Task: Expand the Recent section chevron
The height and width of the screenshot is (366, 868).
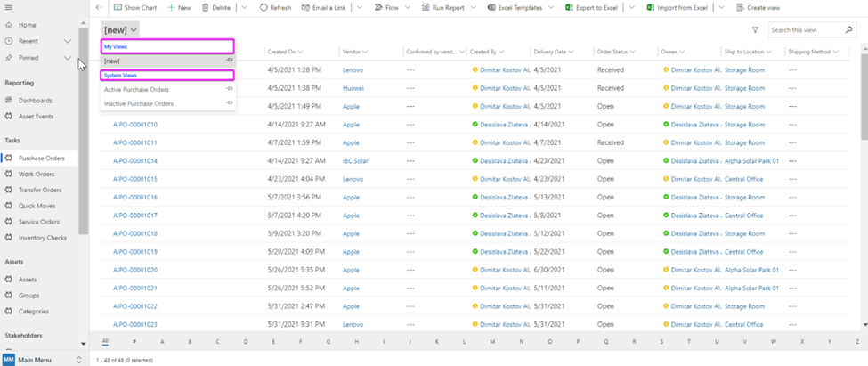Action: 69,41
